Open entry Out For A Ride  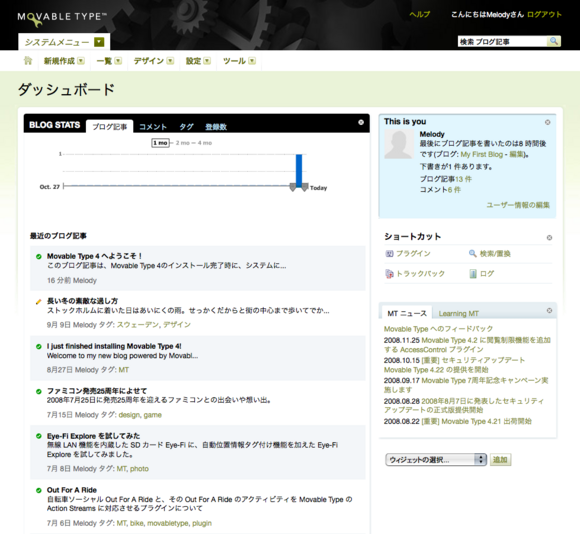coord(72,490)
